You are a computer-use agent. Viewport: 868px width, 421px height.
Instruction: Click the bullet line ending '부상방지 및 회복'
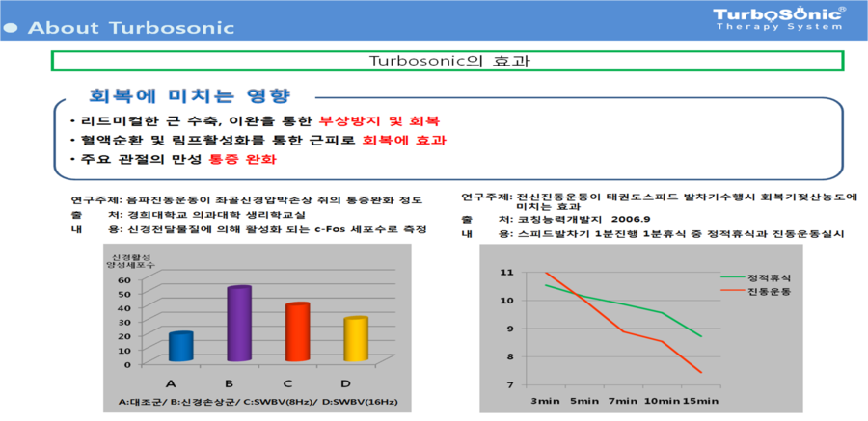255,121
